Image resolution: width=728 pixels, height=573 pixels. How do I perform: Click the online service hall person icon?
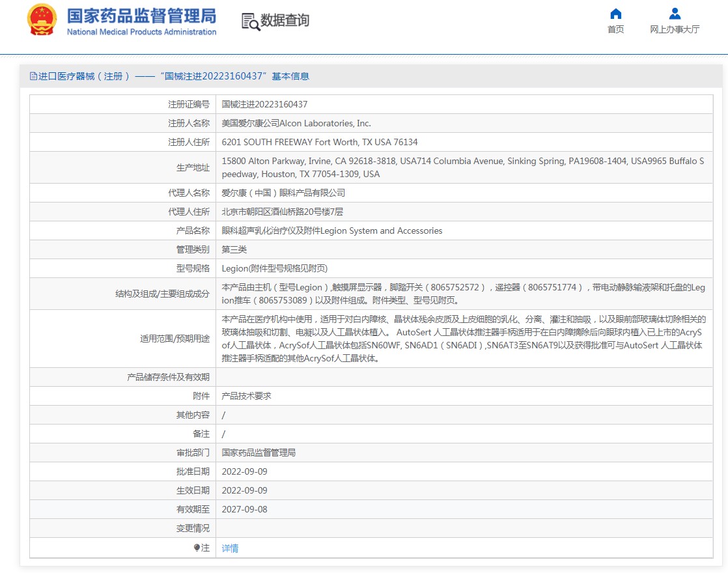coord(675,14)
